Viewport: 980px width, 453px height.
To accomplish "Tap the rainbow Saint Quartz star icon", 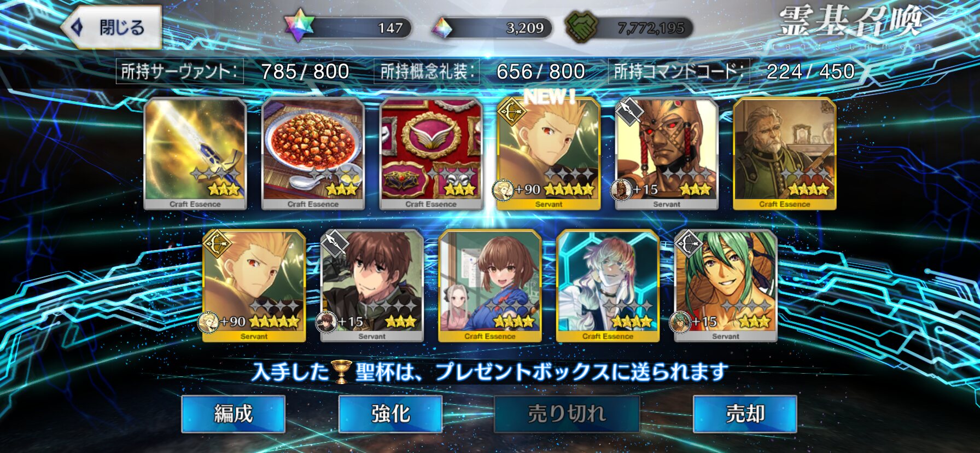I will point(300,26).
